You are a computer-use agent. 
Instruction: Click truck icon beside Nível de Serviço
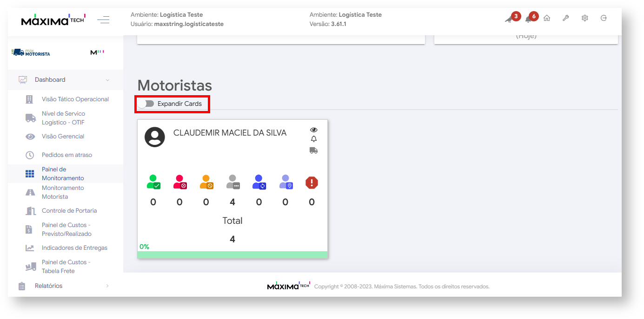click(30, 118)
